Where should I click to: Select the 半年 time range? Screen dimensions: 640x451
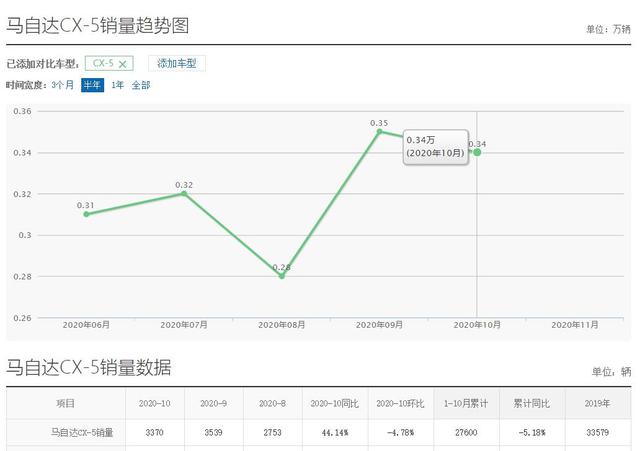pos(92,85)
